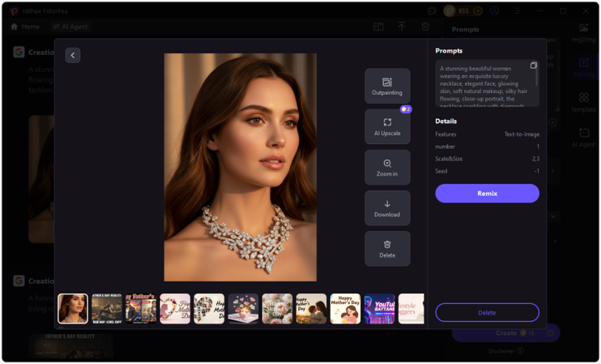Click the prompt description text box
Image resolution: width=601 pixels, height=364 pixels.
point(487,83)
